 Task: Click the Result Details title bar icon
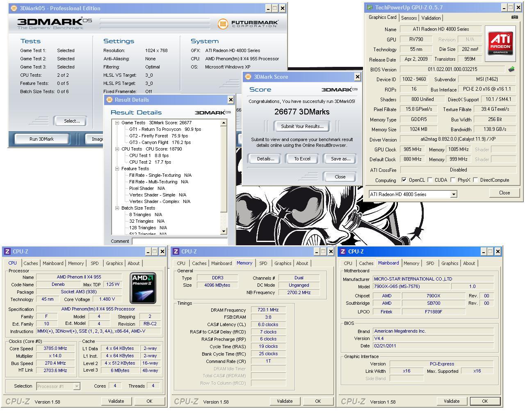pos(109,100)
